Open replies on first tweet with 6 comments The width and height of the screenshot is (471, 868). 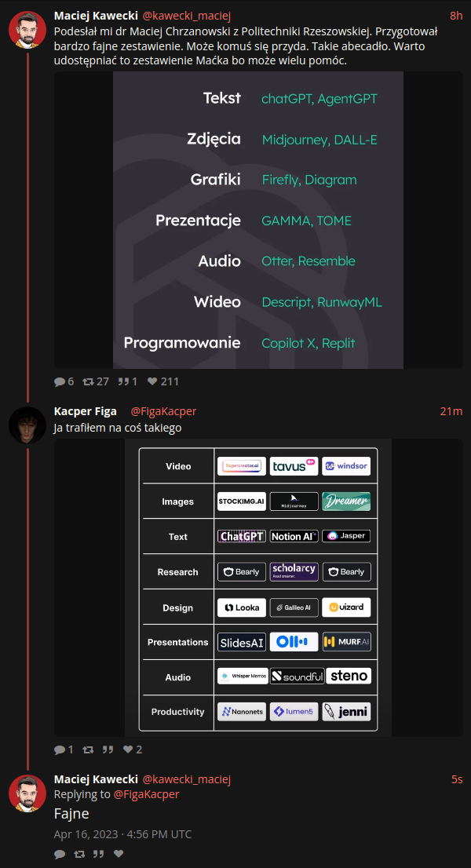click(x=64, y=381)
